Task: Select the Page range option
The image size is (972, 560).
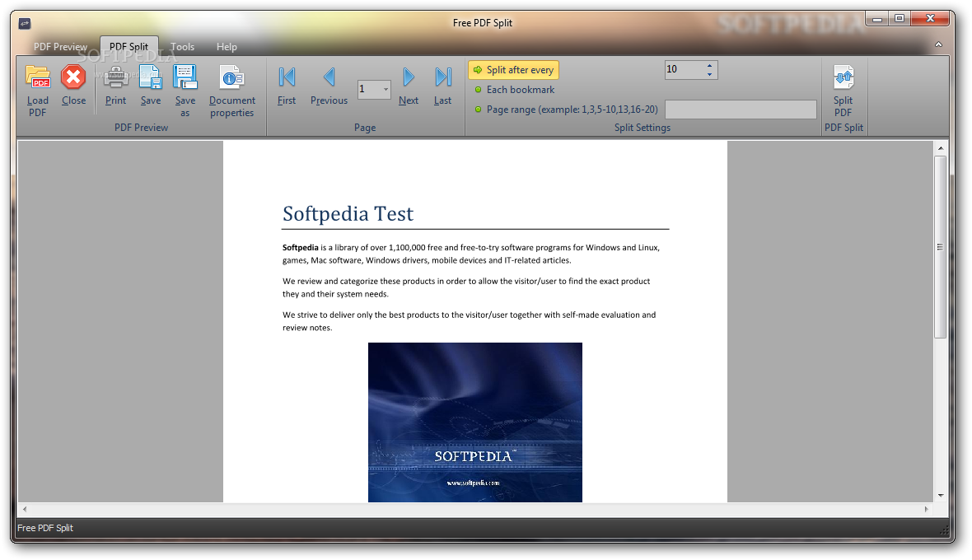Action: (566, 110)
